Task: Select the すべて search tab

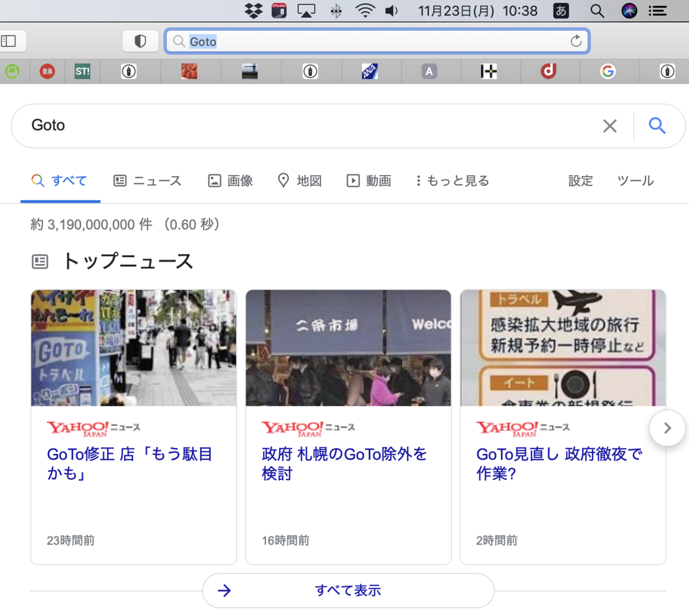Action: [60, 181]
